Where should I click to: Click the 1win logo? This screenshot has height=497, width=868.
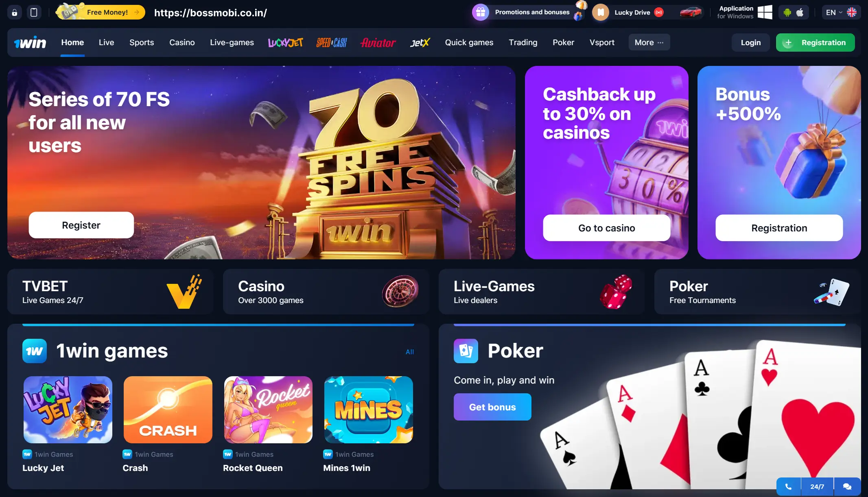30,42
